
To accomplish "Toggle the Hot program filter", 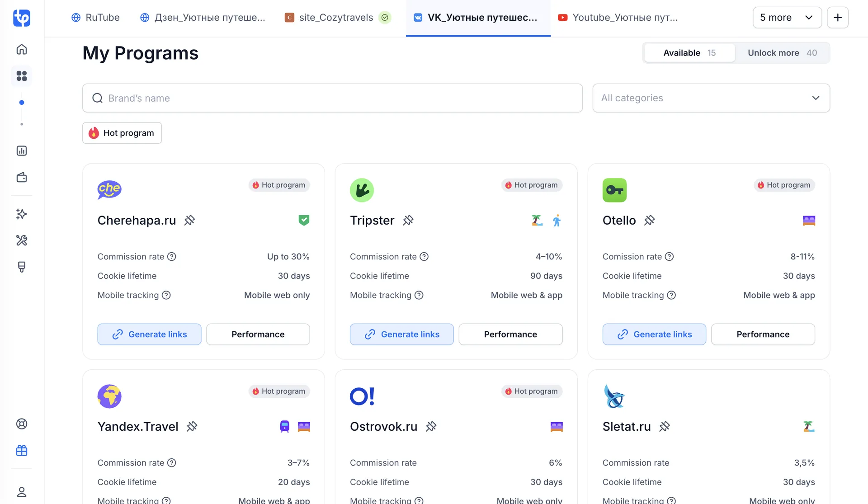I will (122, 133).
